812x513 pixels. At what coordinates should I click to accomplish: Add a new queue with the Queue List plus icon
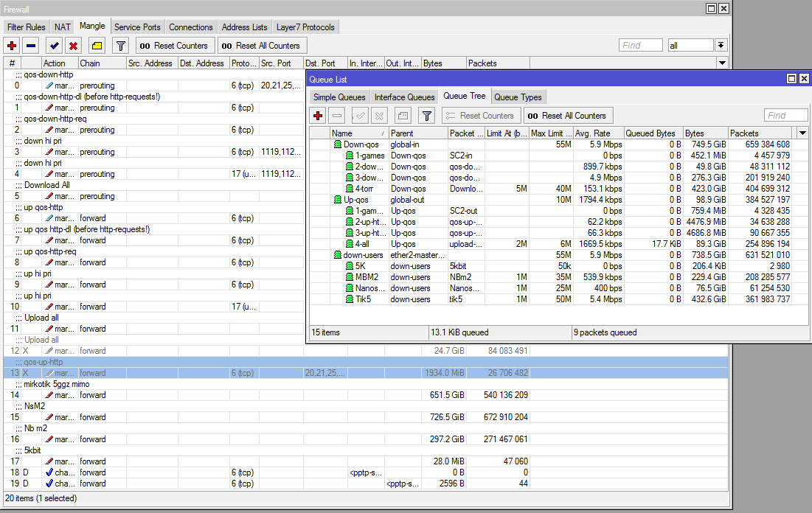click(x=318, y=116)
